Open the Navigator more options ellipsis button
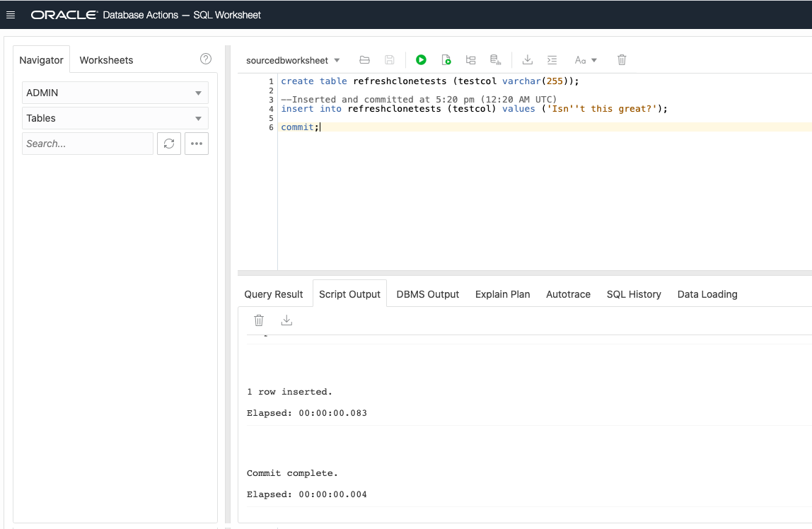 pyautogui.click(x=197, y=144)
